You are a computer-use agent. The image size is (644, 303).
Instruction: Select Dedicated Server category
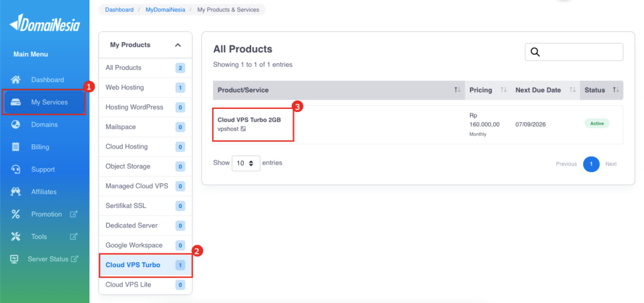coord(145,226)
